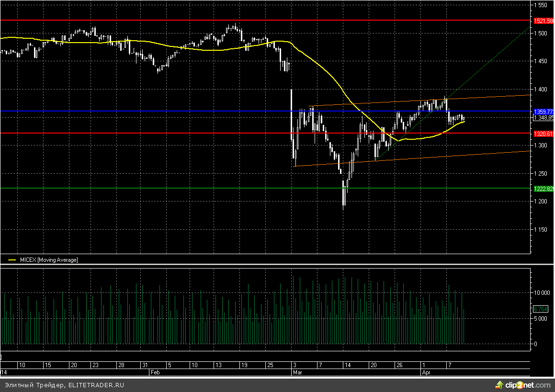Click date label 3 under early March
This screenshot has height=392, width=555.
pyautogui.click(x=295, y=365)
